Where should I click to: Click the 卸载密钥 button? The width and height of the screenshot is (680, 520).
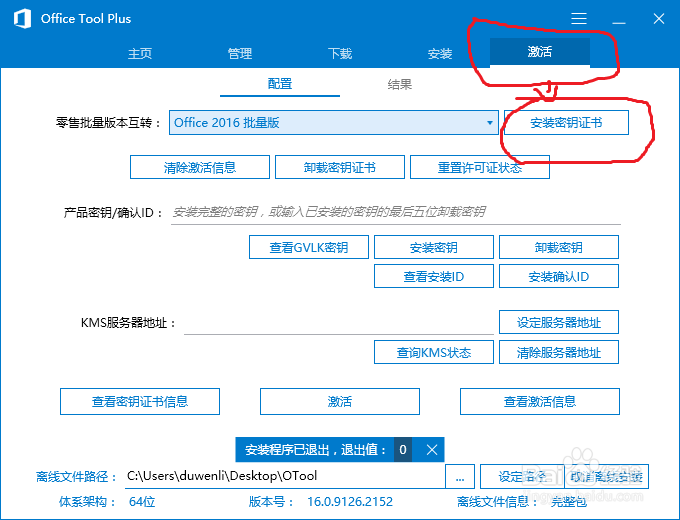click(x=559, y=247)
